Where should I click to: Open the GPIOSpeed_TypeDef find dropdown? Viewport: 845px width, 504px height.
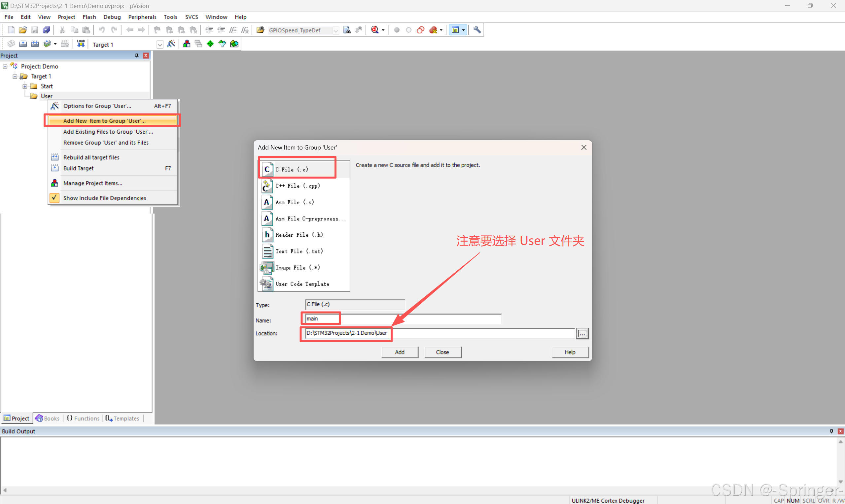tap(335, 30)
